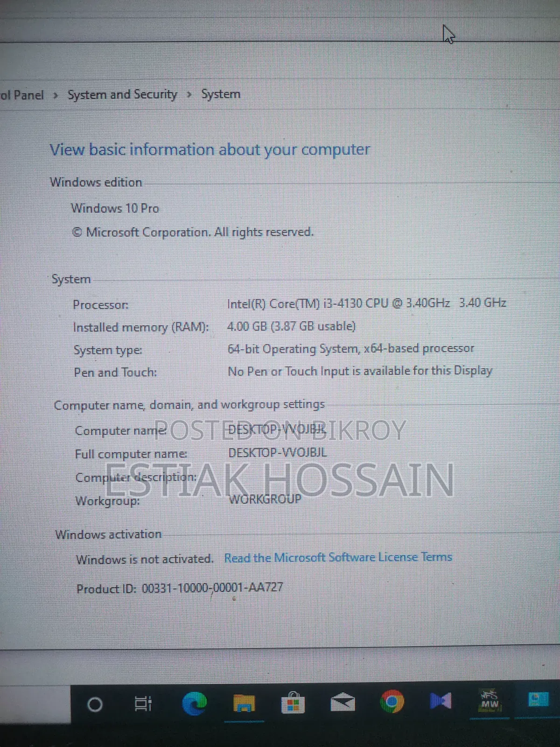Select full computer name 'DESKTOP-VVOJBJL'

tap(278, 452)
